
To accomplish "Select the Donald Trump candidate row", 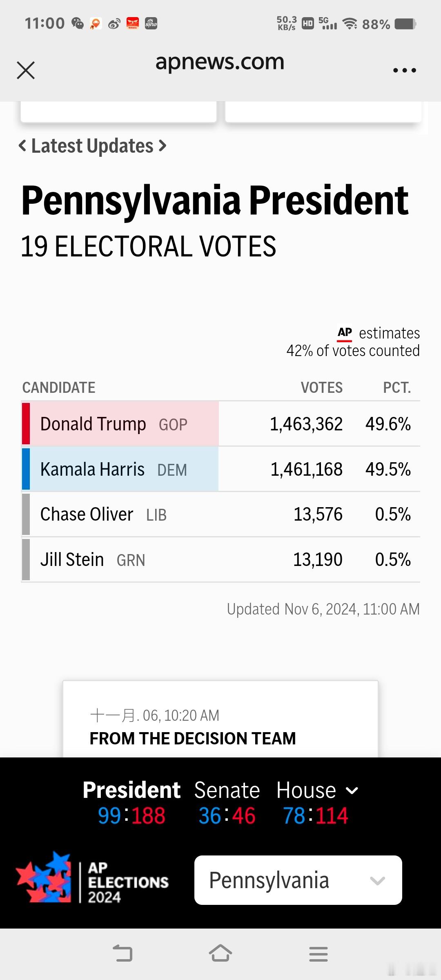I will click(220, 424).
